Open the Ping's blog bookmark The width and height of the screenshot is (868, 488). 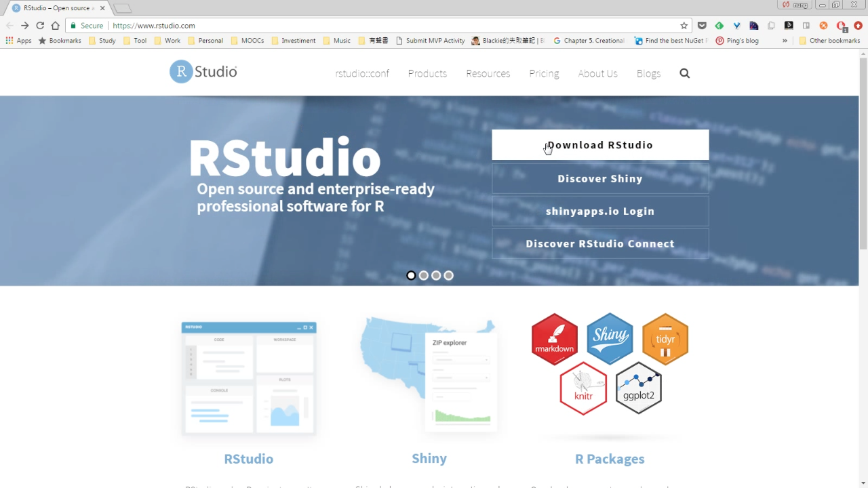click(737, 41)
